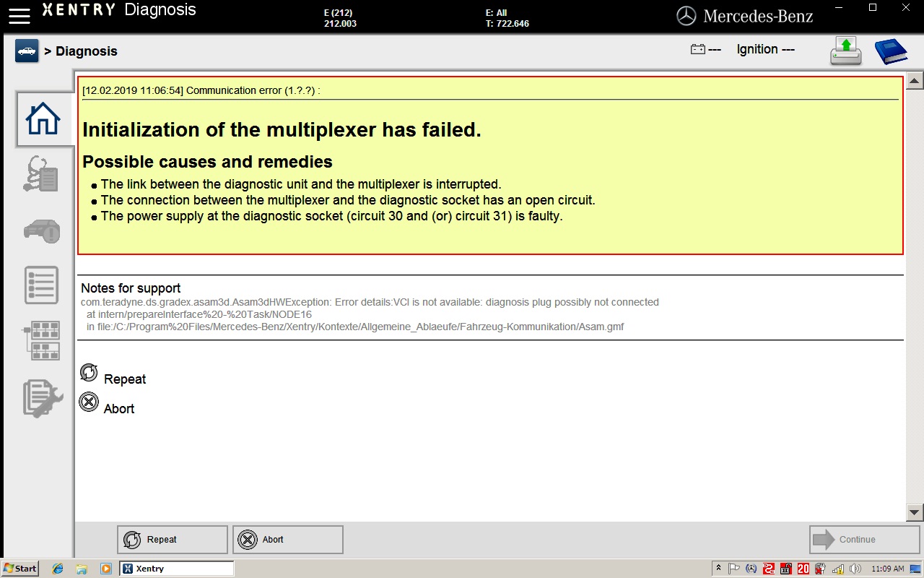Click the circular Repeat icon in the content area
Image resolution: width=924 pixels, height=578 pixels.
coord(89,373)
